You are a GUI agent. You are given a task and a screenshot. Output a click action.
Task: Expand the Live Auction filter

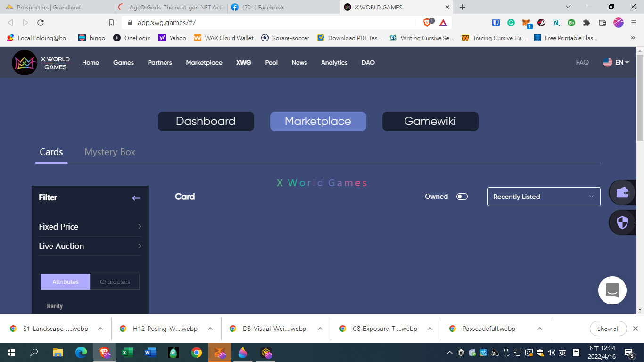90,246
